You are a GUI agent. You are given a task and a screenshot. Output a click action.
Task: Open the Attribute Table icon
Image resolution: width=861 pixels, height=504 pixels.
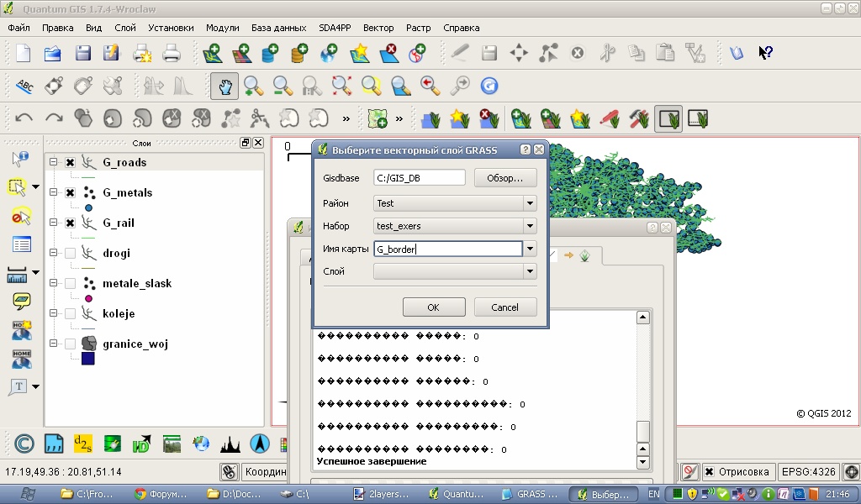(x=21, y=244)
